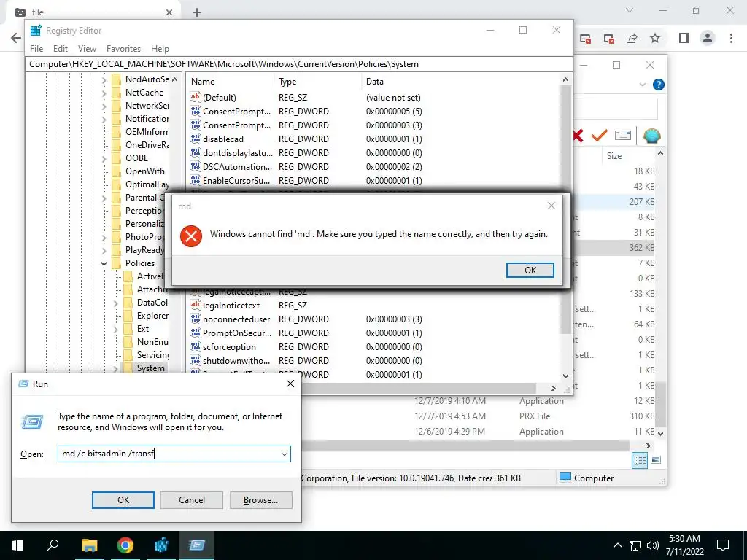
Task: Click Chrome's share page icon
Action: (632, 38)
